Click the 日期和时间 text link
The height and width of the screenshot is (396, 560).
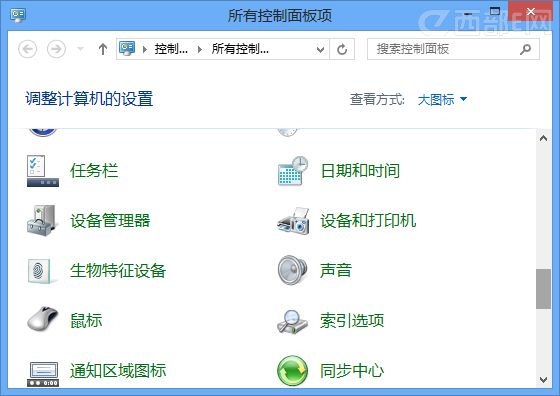click(360, 171)
